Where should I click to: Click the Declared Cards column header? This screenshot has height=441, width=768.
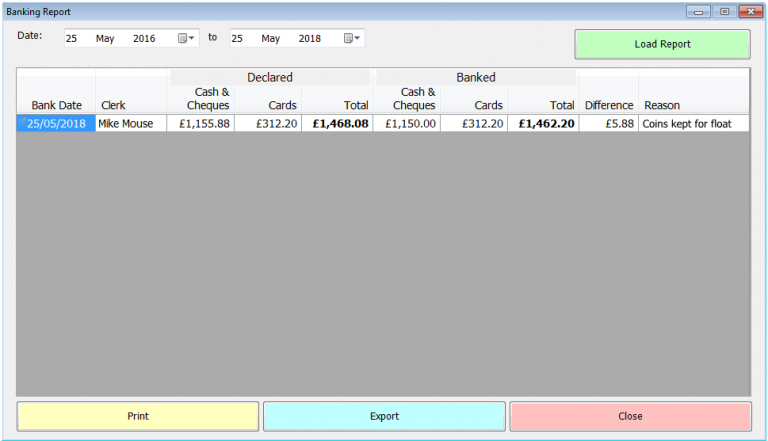coord(282,105)
